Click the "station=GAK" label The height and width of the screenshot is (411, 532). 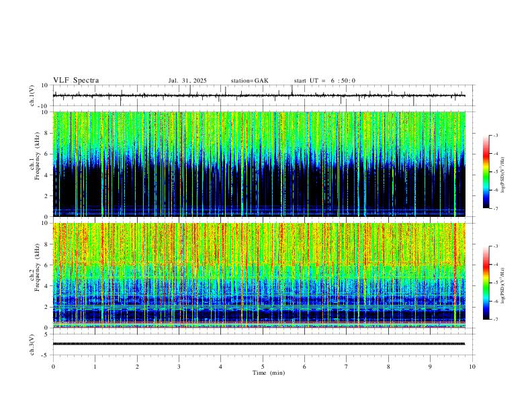(x=250, y=81)
